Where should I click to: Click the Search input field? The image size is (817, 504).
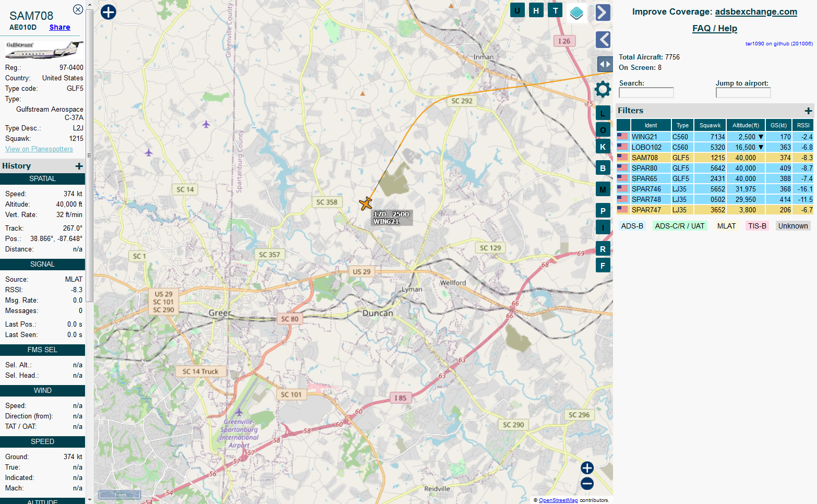pos(646,92)
